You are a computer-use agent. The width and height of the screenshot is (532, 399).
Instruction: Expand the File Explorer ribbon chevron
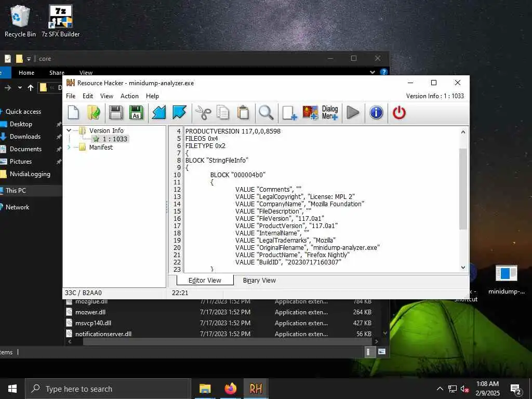(x=372, y=72)
